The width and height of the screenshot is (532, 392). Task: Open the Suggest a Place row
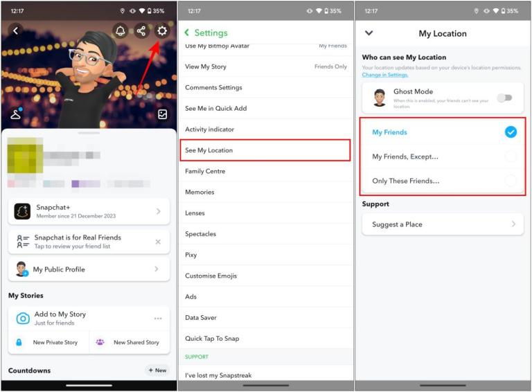coord(442,224)
